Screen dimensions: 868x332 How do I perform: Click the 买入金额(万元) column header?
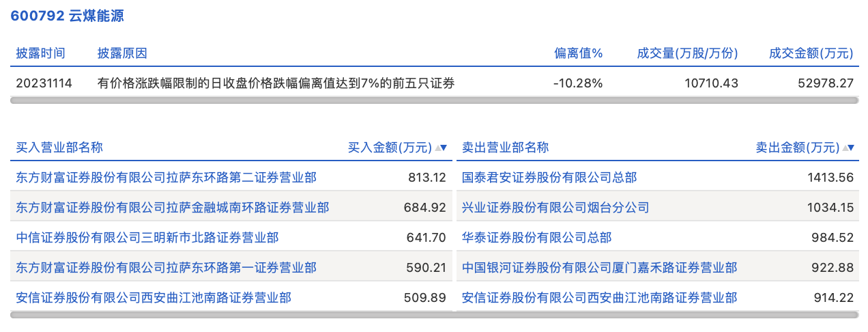[390, 148]
